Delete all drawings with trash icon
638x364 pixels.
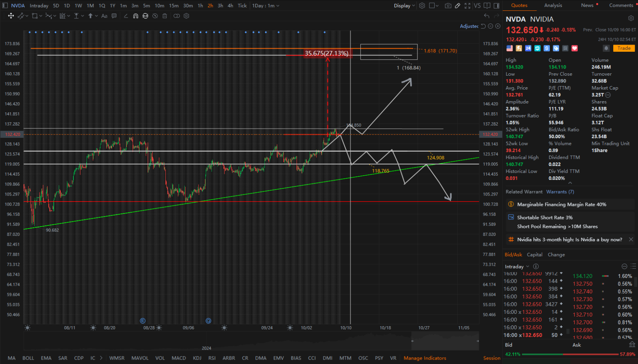tap(165, 16)
